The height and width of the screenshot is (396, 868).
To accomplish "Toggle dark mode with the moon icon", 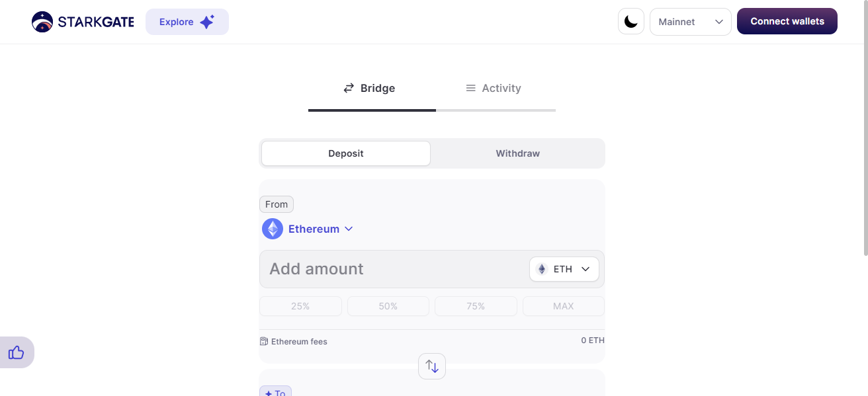I will click(x=631, y=22).
